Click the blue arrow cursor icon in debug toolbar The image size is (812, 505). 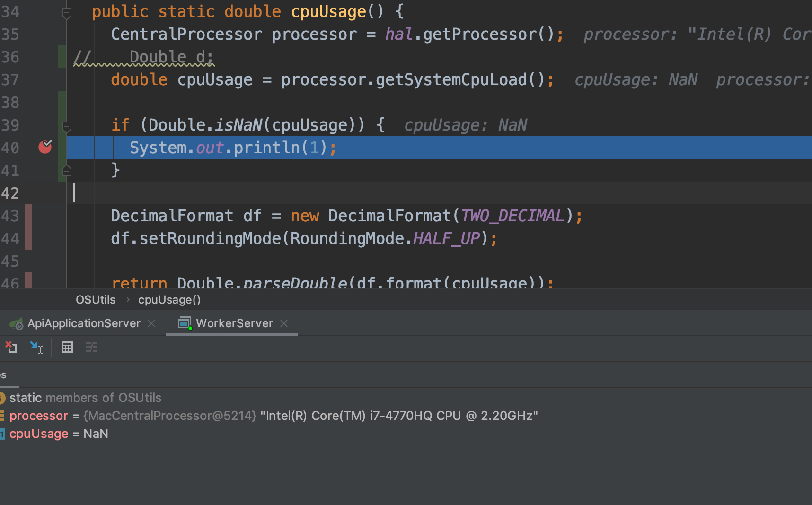(36, 347)
